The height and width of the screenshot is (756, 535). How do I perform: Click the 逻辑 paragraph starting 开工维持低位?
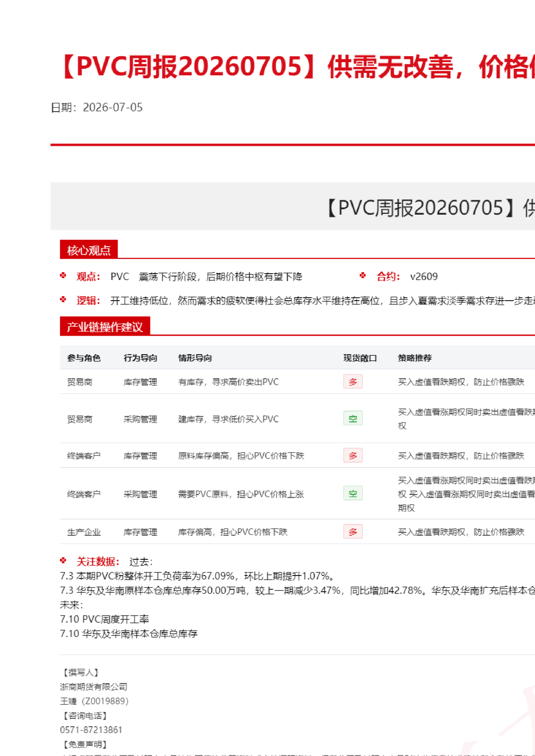322,301
